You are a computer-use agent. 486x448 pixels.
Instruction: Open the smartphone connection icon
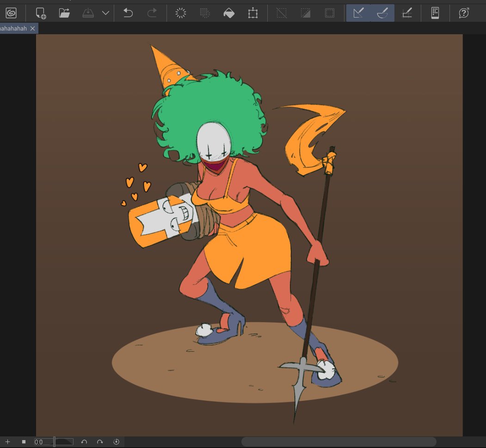coord(435,13)
